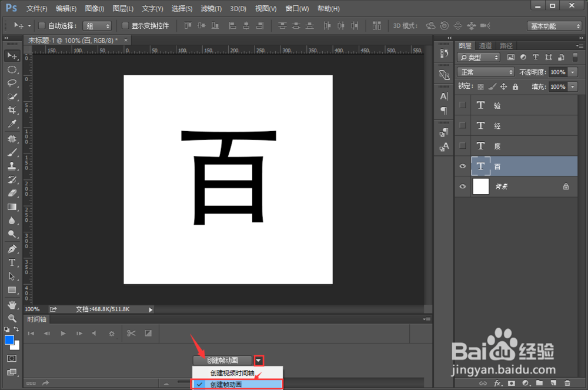Open the 滤镜 menu

click(210, 8)
